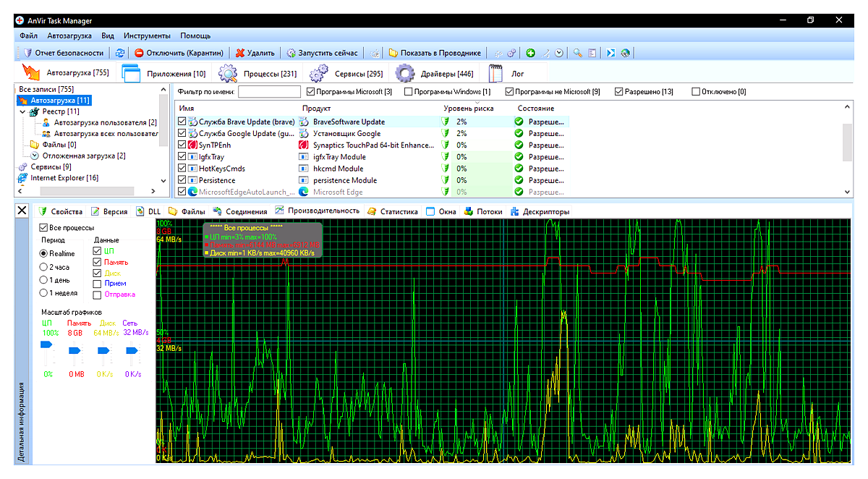The image size is (868, 479).
Task: Uncheck the Все процессы checkbox
Action: [43, 227]
